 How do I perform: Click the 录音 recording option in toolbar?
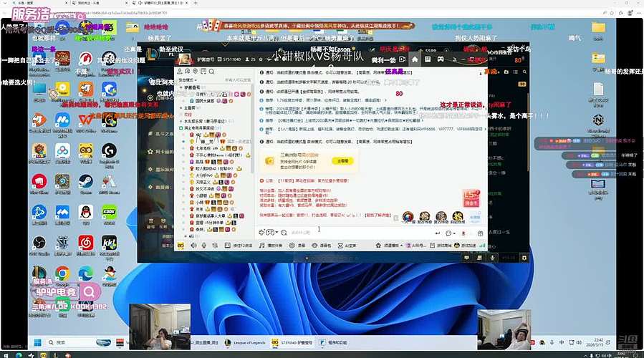[297, 245]
